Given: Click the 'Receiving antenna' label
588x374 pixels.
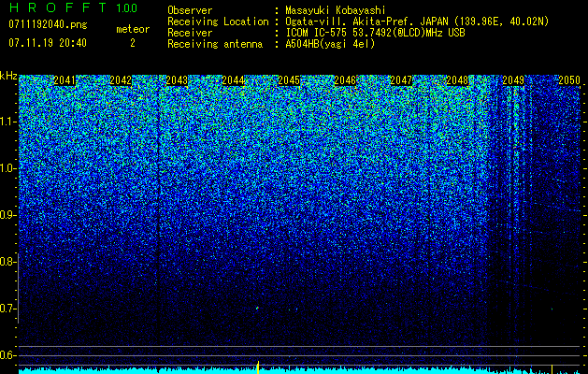Looking at the screenshot, I should (215, 44).
